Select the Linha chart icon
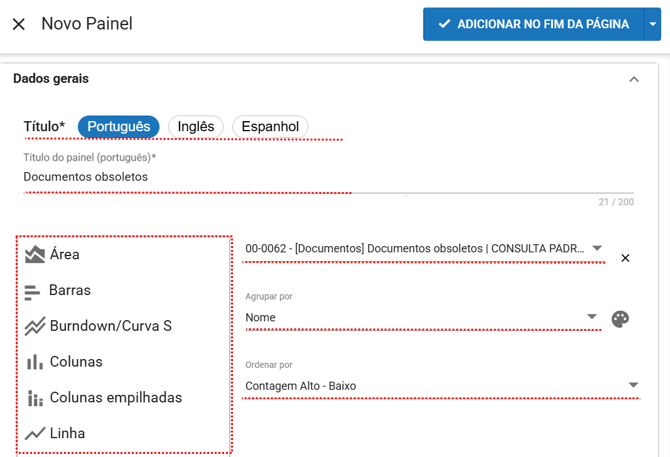The height and width of the screenshot is (457, 670). point(35,434)
